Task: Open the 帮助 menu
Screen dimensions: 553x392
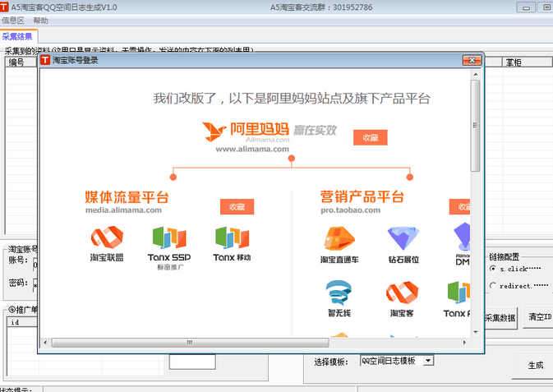Action: [40, 21]
